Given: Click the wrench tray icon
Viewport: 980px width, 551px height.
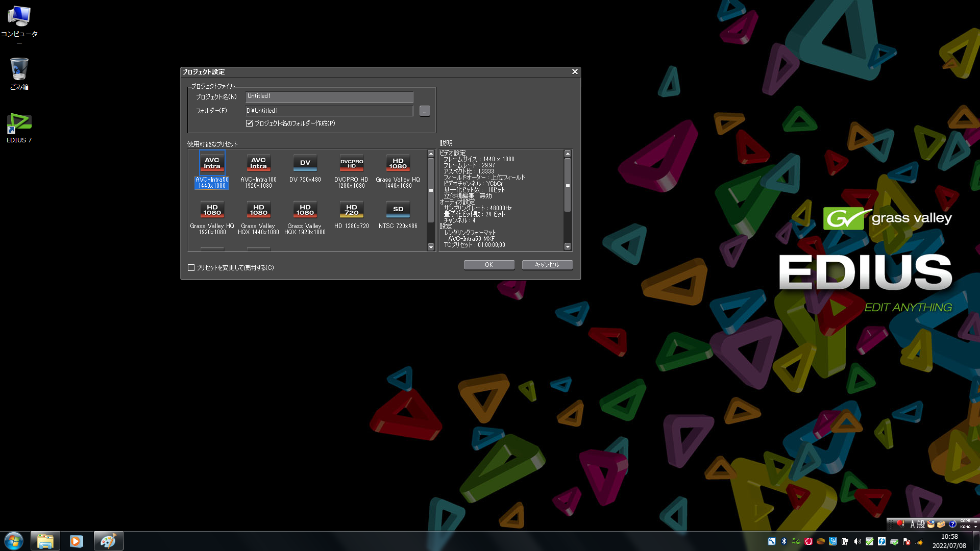Looking at the screenshot, I should (x=772, y=541).
